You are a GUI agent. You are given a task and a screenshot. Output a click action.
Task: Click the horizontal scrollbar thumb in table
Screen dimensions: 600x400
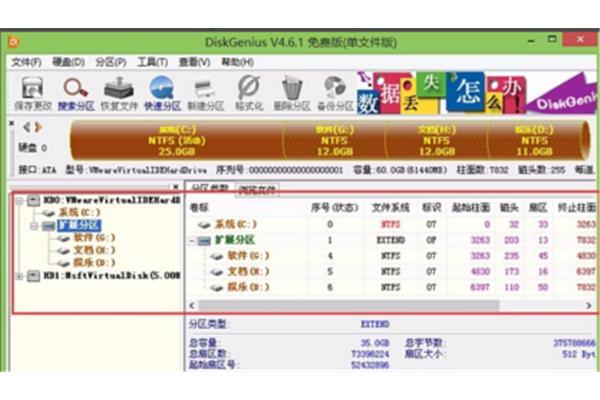click(x=349, y=305)
